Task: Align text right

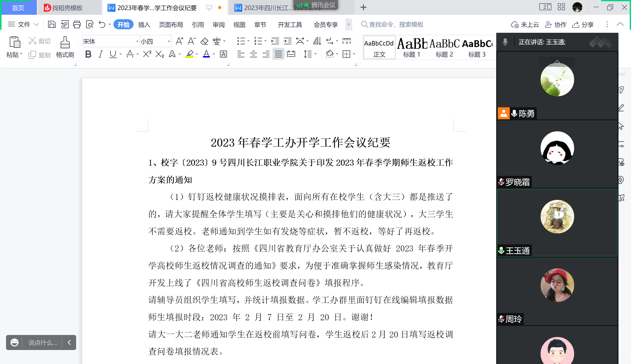Action: click(x=266, y=54)
